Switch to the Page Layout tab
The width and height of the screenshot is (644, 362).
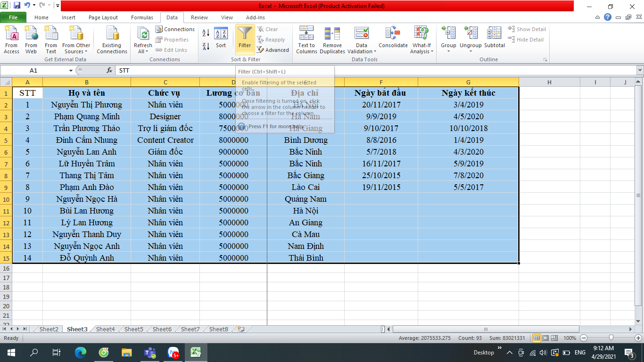coord(103,17)
